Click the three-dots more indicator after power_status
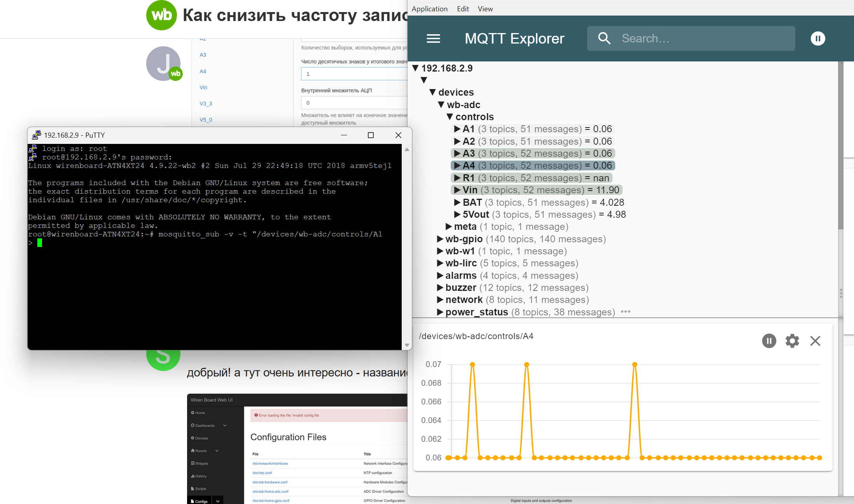The width and height of the screenshot is (854, 504). (x=625, y=312)
